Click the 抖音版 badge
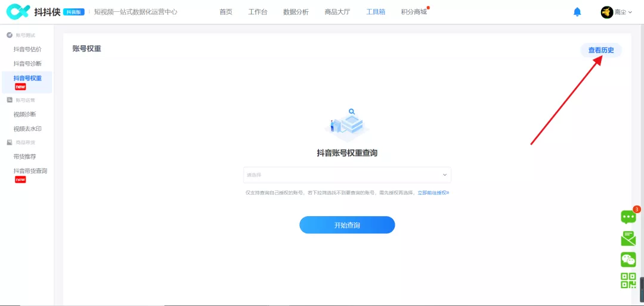The width and height of the screenshot is (644, 306). click(74, 13)
